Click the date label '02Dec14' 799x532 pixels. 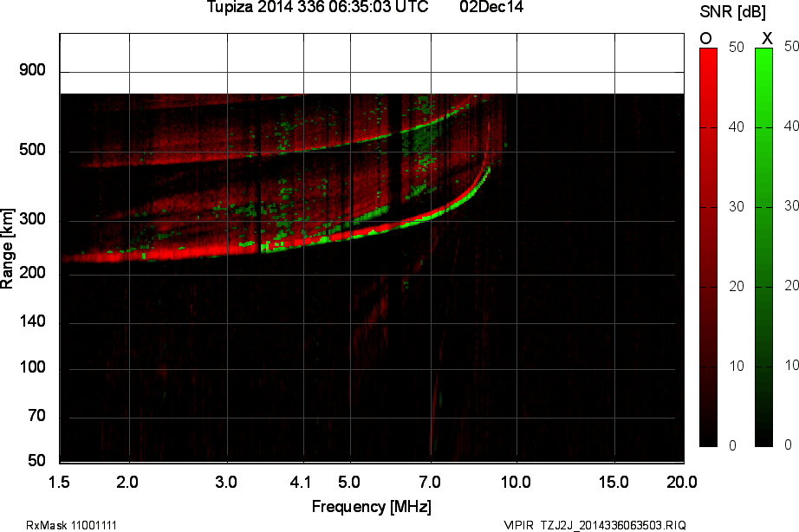491,7
